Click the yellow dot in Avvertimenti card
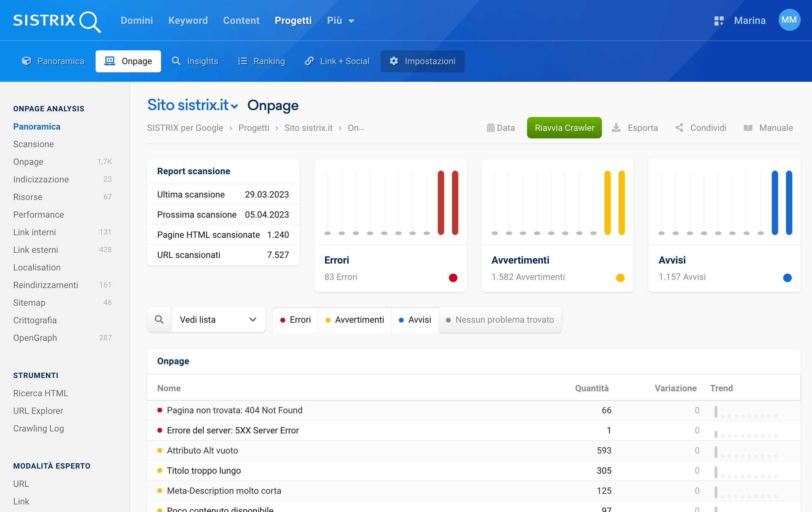The width and height of the screenshot is (812, 512). [x=620, y=278]
